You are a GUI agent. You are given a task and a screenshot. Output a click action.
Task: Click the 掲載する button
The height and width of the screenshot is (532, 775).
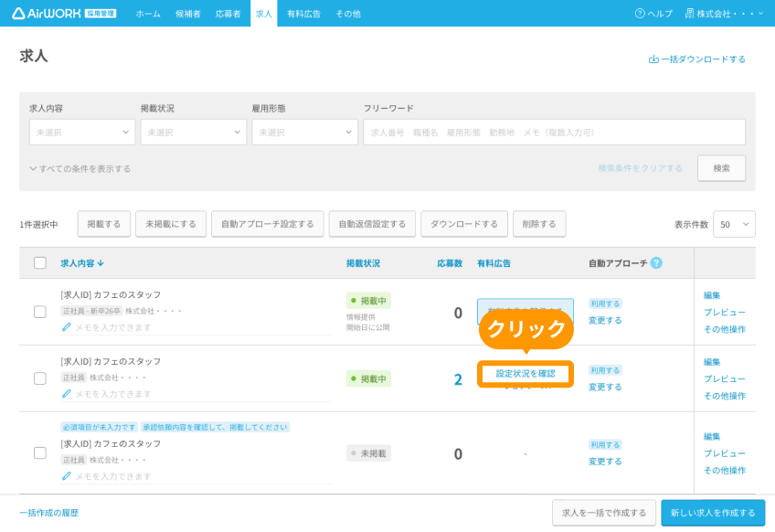[x=104, y=224]
